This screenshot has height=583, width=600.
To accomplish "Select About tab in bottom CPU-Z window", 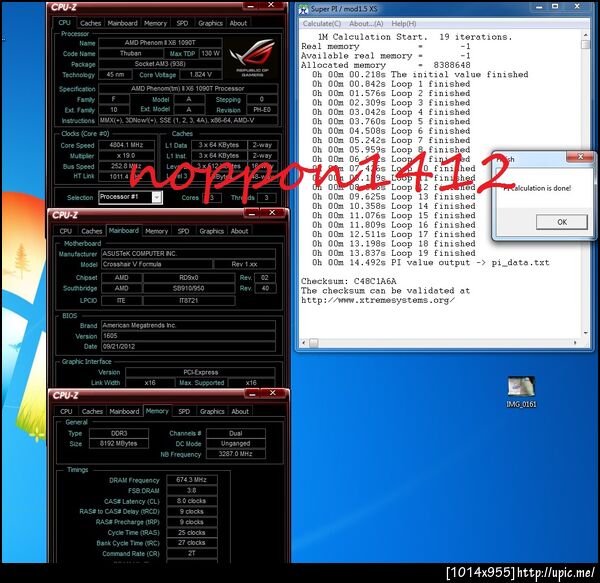I will (x=240, y=411).
